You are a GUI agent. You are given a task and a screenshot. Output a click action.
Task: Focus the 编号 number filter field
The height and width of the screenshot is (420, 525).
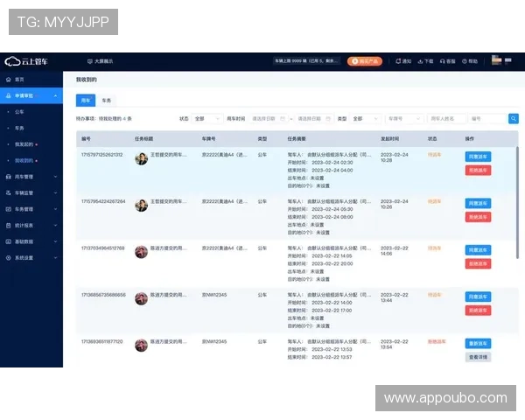point(487,119)
